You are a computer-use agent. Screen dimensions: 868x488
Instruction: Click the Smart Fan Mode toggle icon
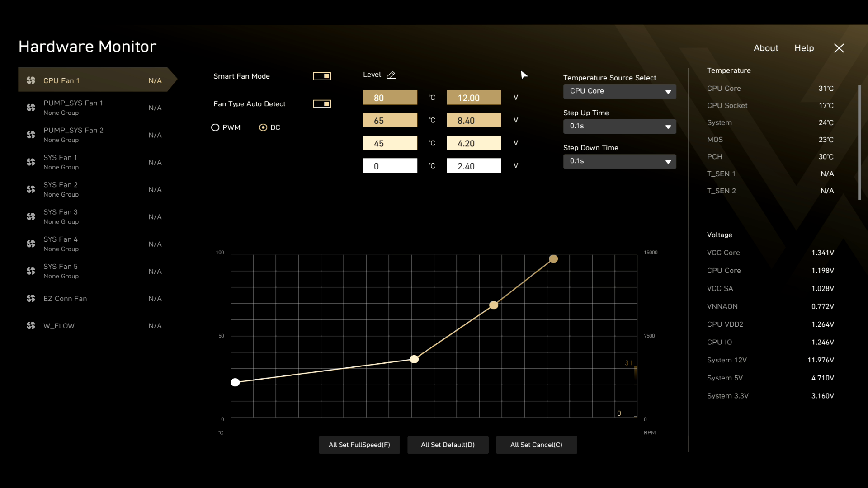(321, 75)
